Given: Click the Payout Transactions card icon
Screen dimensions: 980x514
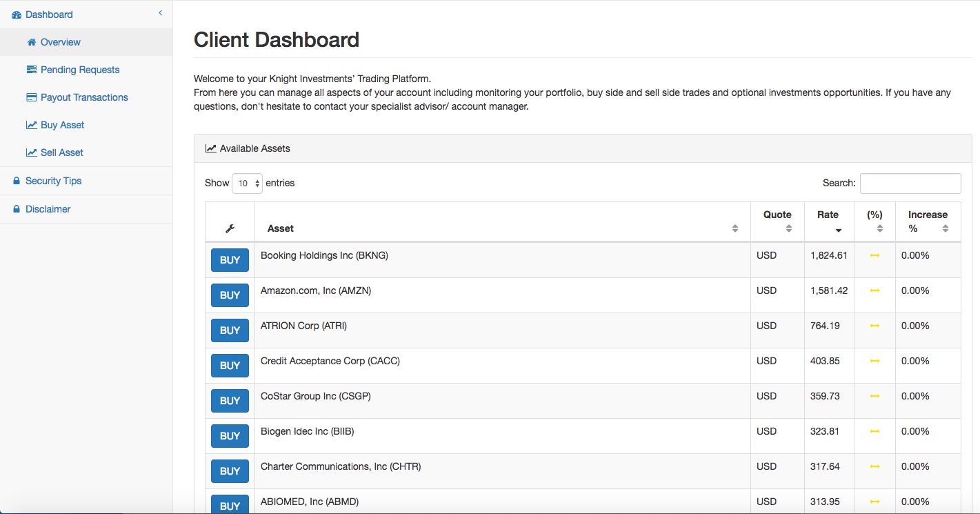Looking at the screenshot, I should pos(31,97).
